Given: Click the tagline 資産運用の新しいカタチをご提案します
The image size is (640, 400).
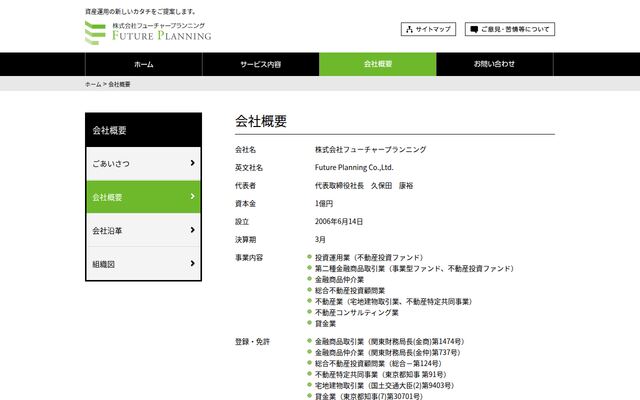Looking at the screenshot, I should tap(140, 11).
